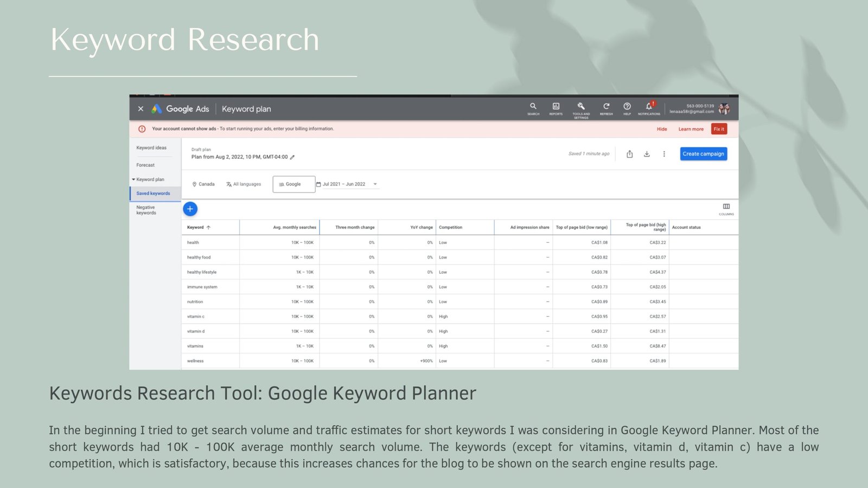Select the "vitamins" keyword row
This screenshot has height=488, width=868.
pos(459,346)
